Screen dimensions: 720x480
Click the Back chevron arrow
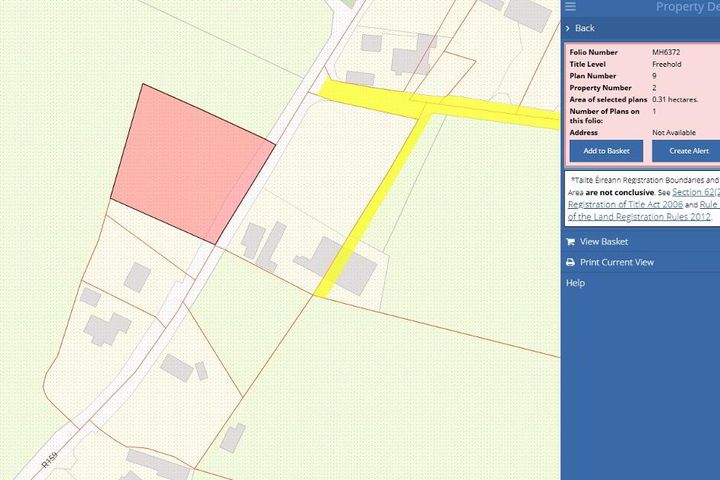(x=568, y=28)
